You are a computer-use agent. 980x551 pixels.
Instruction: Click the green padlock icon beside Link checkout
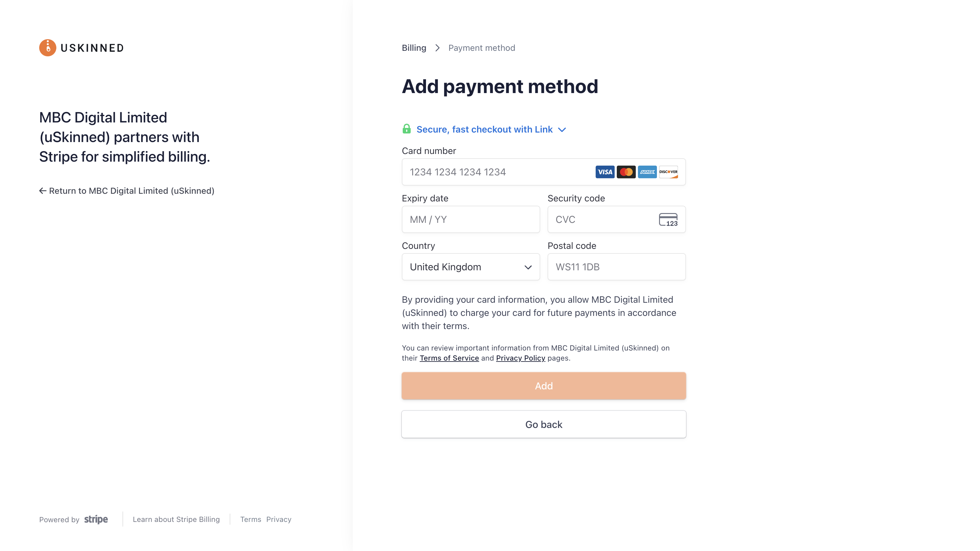407,129
